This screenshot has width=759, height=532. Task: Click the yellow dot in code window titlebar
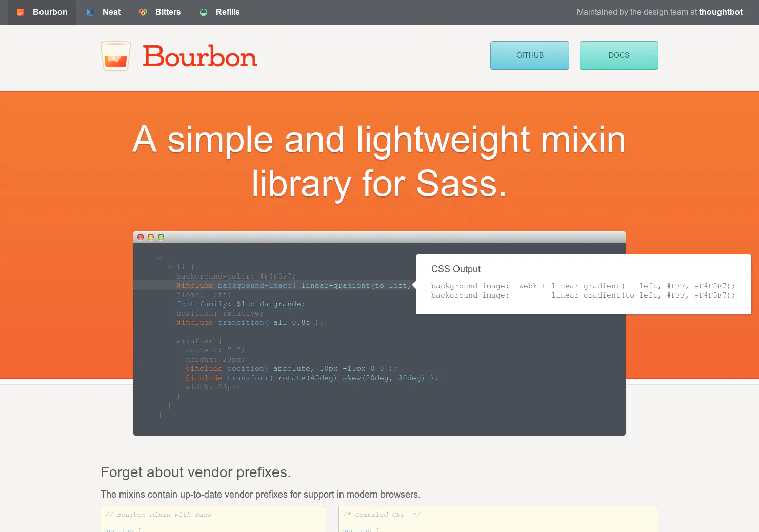click(x=151, y=237)
